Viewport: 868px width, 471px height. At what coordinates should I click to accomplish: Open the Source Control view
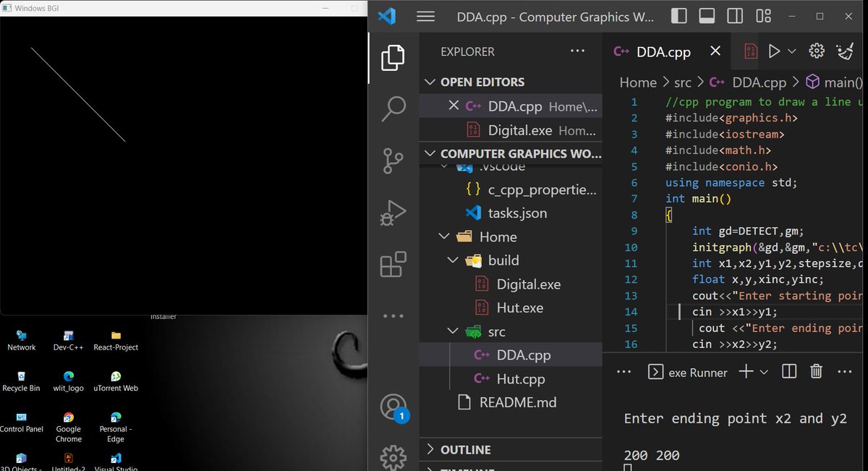(393, 161)
